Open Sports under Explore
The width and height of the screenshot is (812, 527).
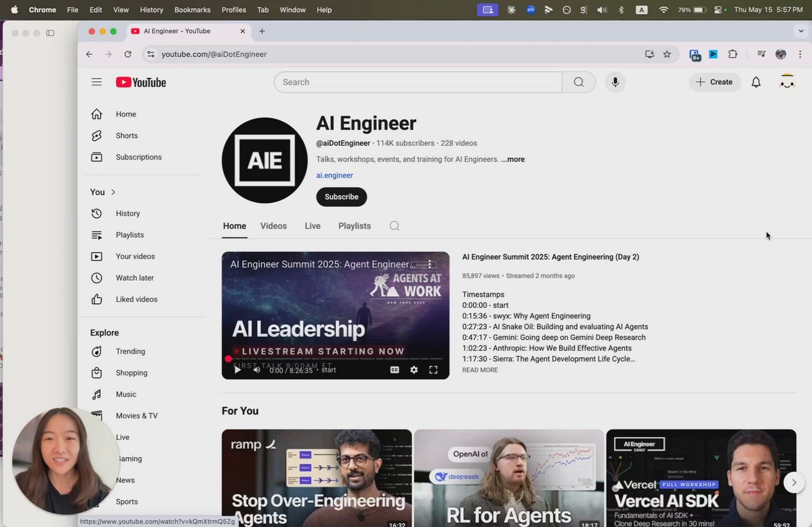pos(126,502)
